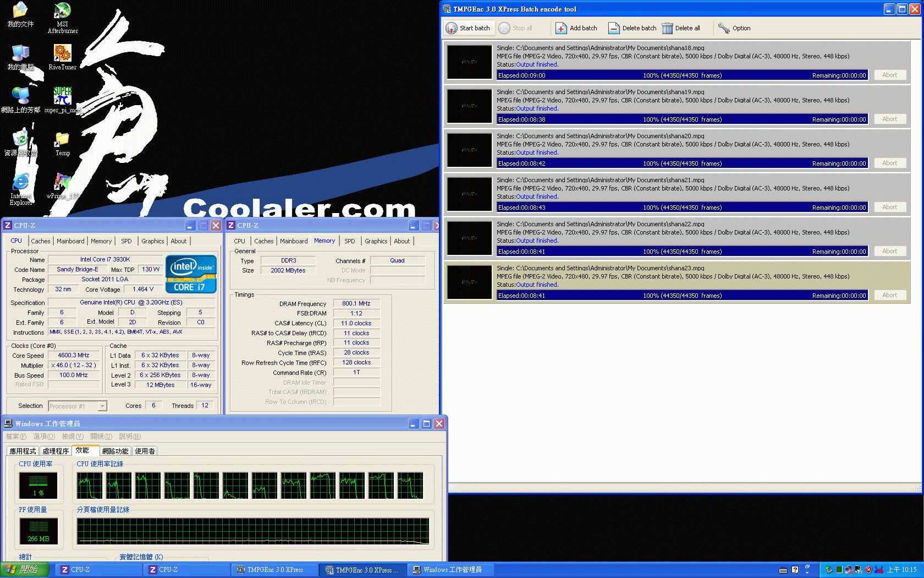Image resolution: width=924 pixels, height=578 pixels.
Task: Select the 網路上的芳鄰 desktop icon
Action: (20, 100)
